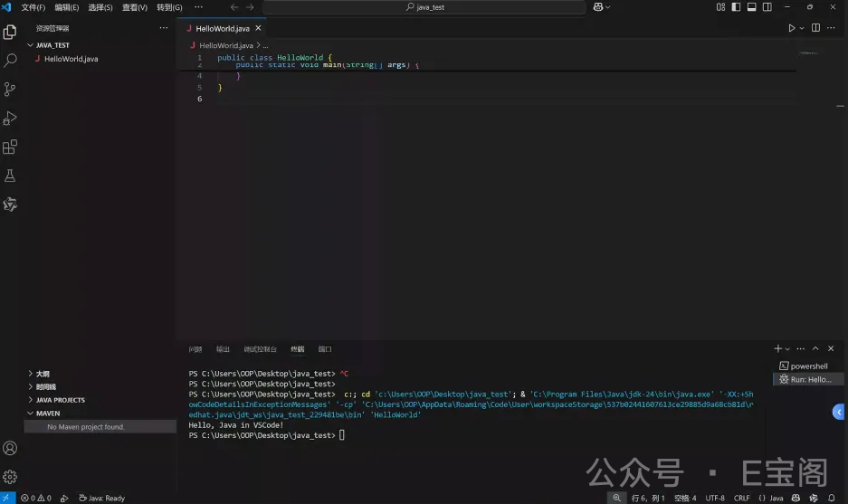Screen dimensions: 848x504
Task: Open the Search view in activity bar
Action: click(x=11, y=61)
